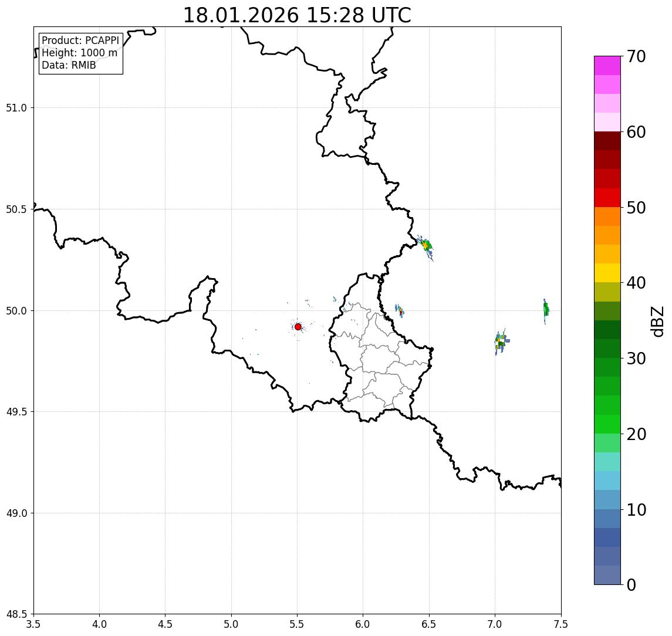Click the 7.5 longitude tick label
The height and width of the screenshot is (636, 672).
point(560,624)
